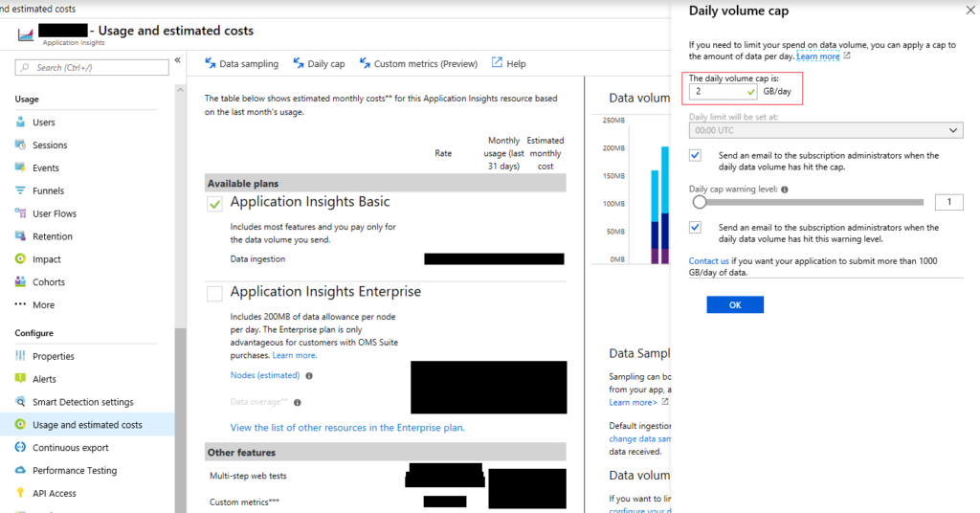This screenshot has width=980, height=513.
Task: Open Alerts menu item
Action: pyautogui.click(x=44, y=379)
